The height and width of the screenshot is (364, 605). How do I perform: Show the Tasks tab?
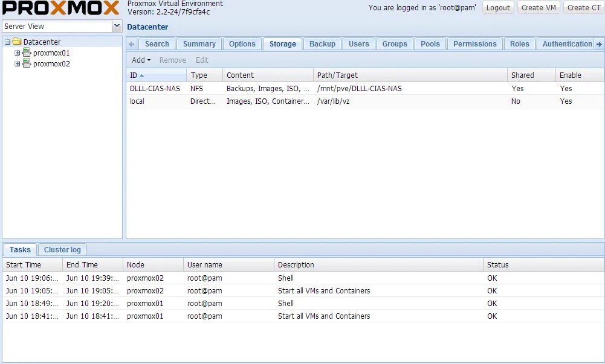tap(20, 249)
